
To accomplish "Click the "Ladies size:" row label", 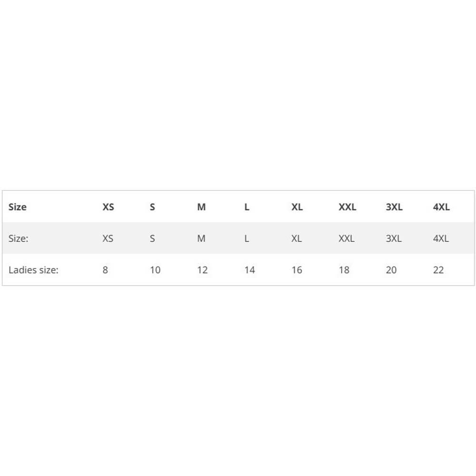I will tap(33, 270).
